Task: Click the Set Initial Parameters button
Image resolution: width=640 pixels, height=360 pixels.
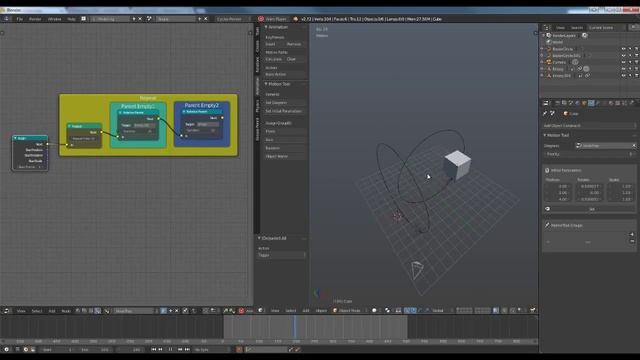Action: [284, 111]
